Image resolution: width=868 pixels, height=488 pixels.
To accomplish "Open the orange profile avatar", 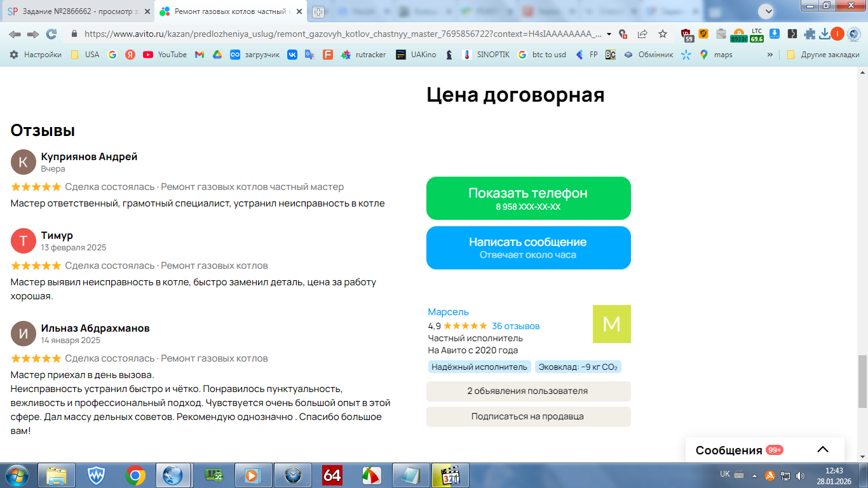I will point(837,34).
